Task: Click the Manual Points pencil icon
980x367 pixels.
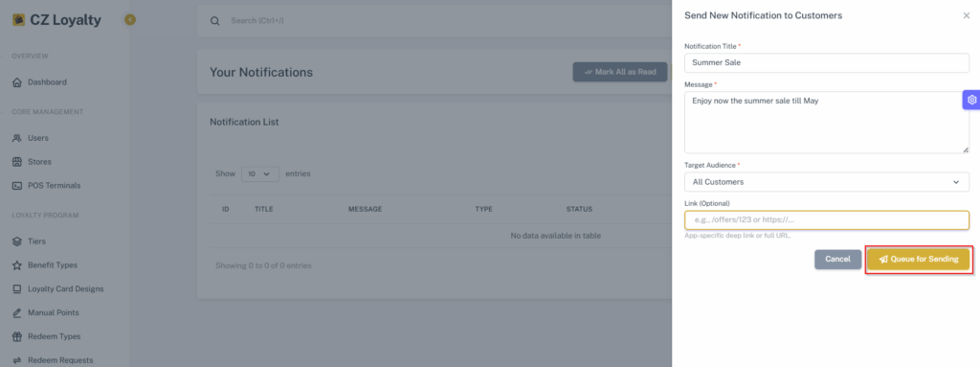Action: coord(17,312)
